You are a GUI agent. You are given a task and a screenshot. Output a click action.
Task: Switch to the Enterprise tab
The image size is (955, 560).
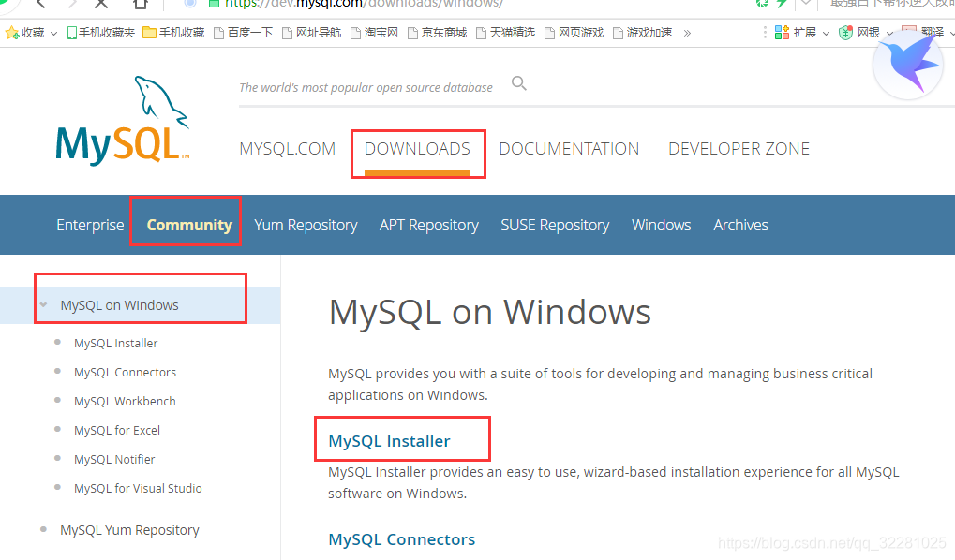pos(90,225)
